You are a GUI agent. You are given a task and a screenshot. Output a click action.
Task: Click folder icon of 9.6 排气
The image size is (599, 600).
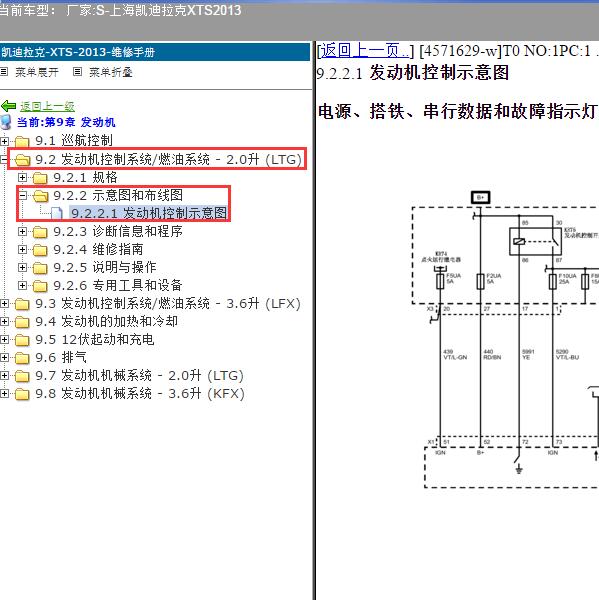(22, 358)
